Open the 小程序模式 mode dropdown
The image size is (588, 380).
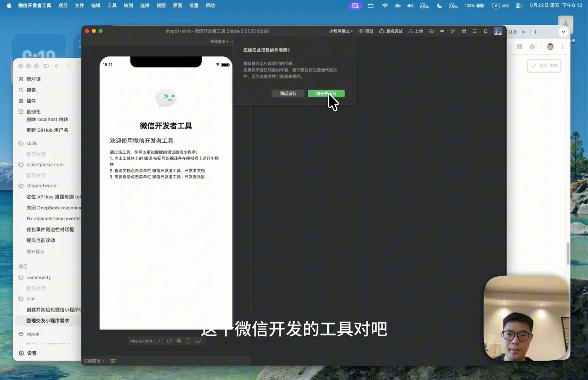click(x=341, y=31)
